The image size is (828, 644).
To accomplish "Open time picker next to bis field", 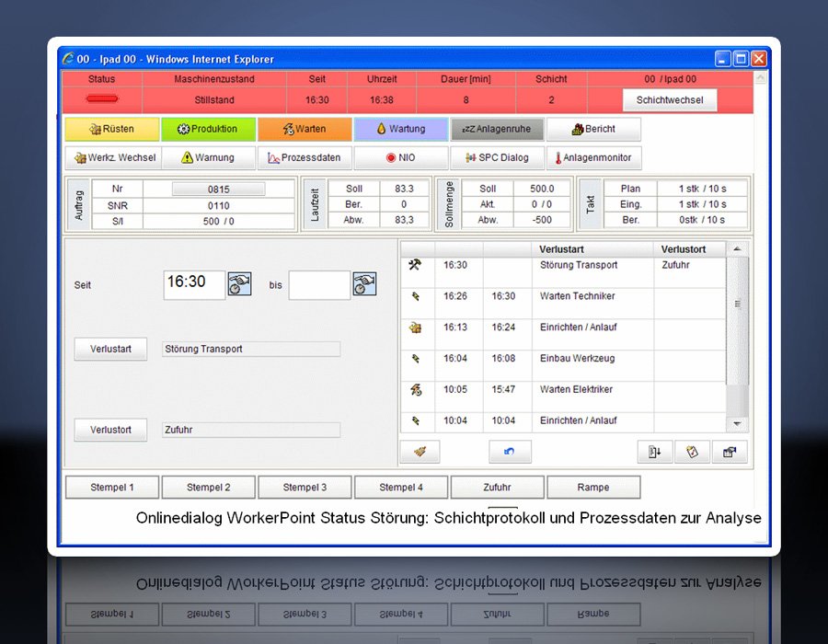I will [x=365, y=284].
